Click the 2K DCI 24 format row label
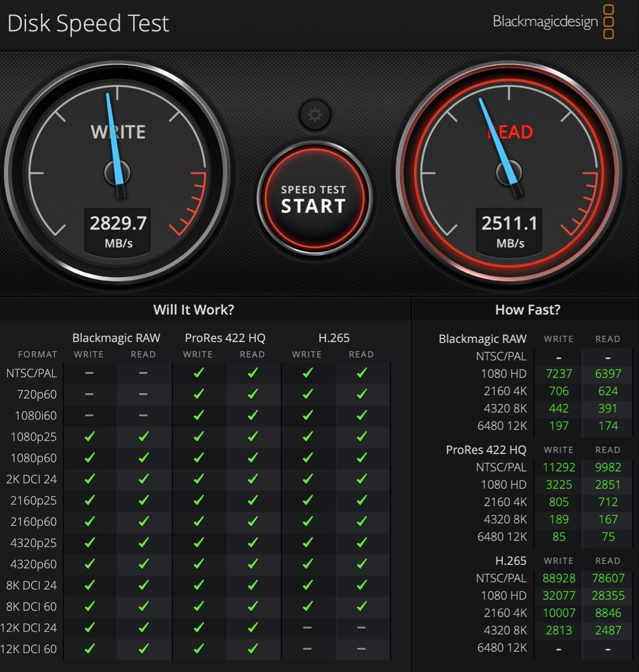 click(31, 479)
